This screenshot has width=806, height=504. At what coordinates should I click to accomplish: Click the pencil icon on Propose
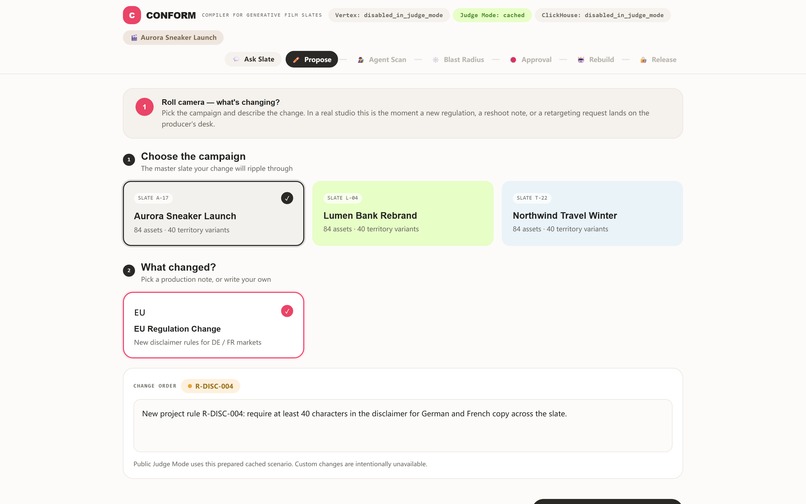tap(296, 60)
